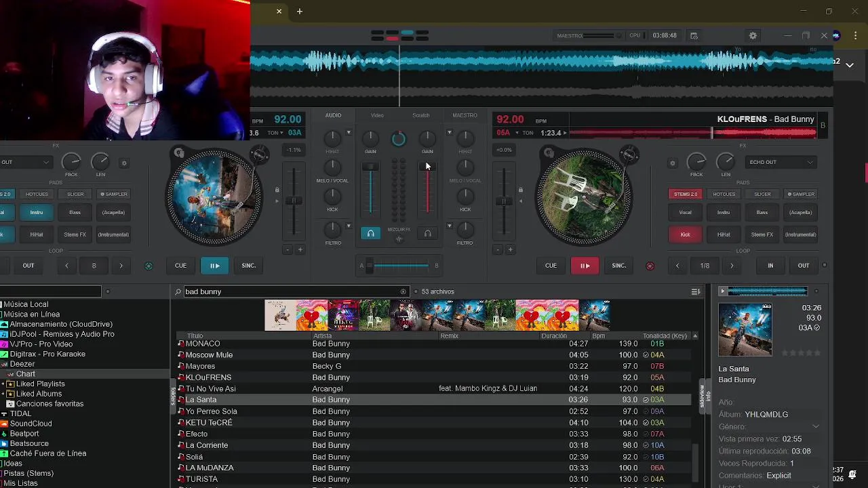Click the right deck loop IN button
The width and height of the screenshot is (868, 488).
coord(770,266)
